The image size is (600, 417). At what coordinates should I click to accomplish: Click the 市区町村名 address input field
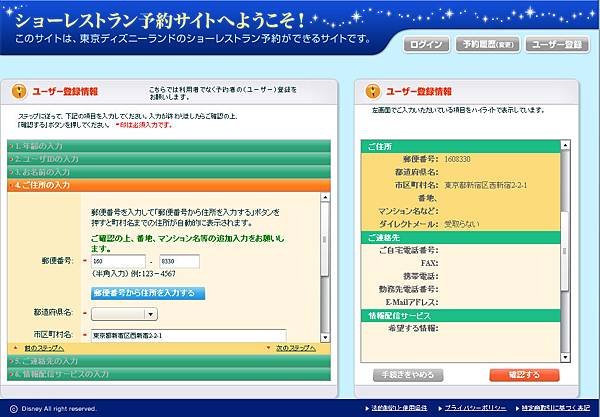(x=189, y=336)
